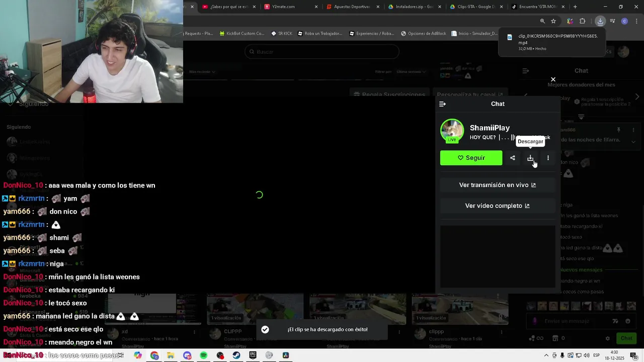644x362 pixels.
Task: Open the 'xd' clip thumbnail
Action: pos(152,309)
